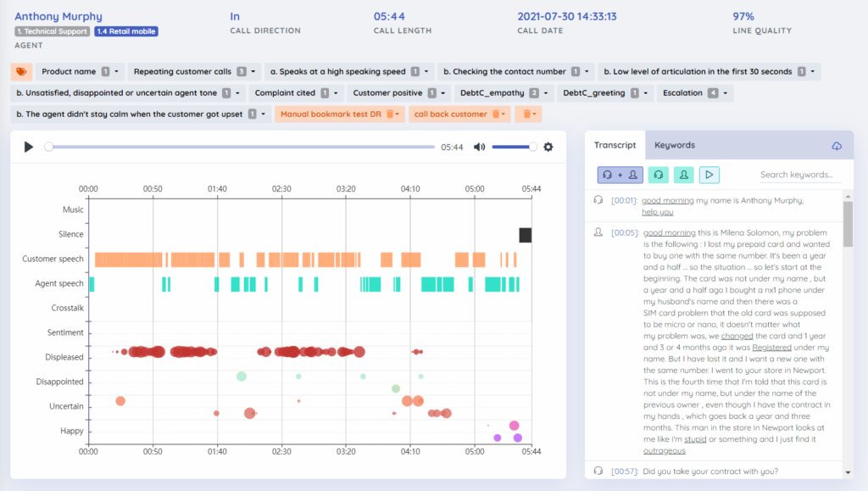Click the orange tag icon
868x491 pixels.
[21, 72]
